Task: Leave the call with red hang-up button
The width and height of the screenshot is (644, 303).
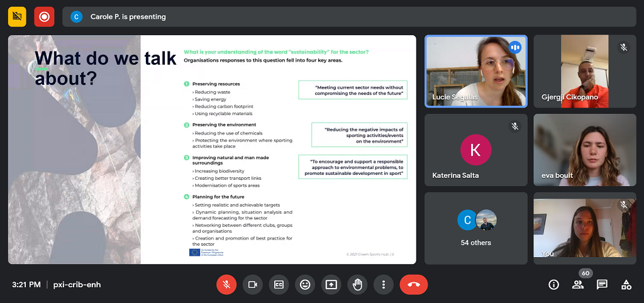Action: [414, 285]
